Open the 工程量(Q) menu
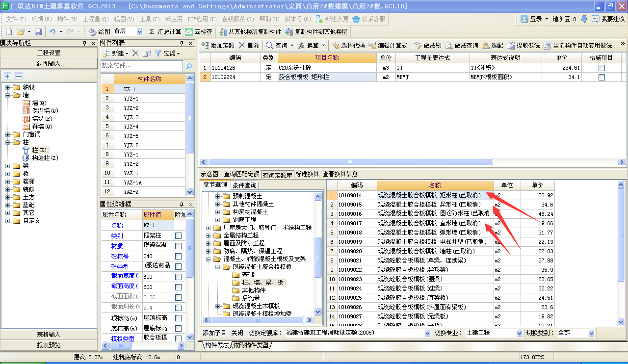This screenshot has width=628, height=364. click(96, 19)
